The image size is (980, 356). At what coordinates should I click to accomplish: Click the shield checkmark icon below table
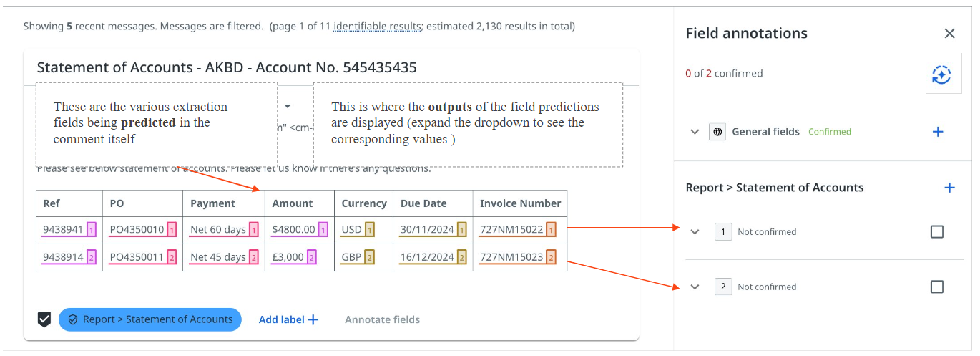click(44, 319)
